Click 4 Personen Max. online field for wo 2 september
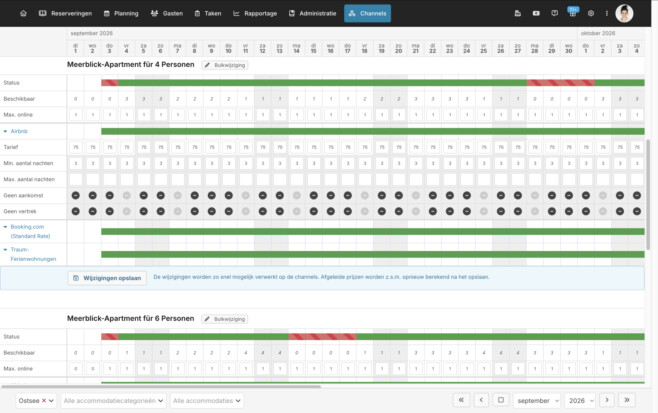 92,115
